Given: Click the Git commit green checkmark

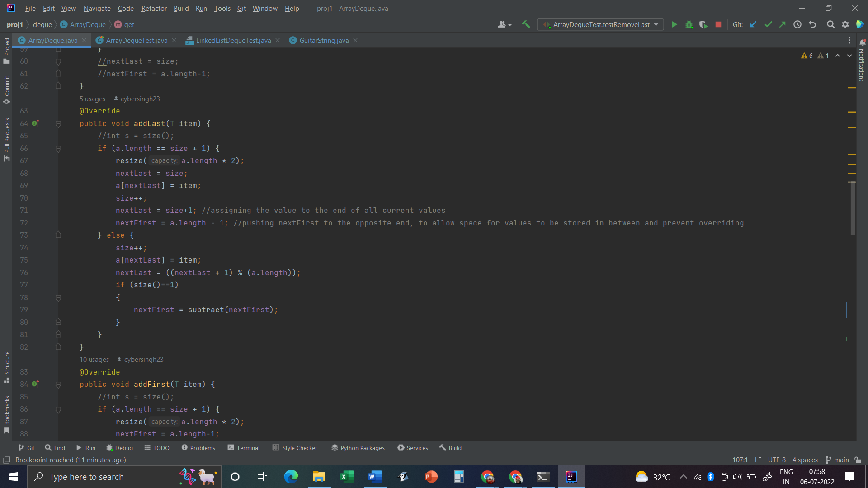Looking at the screenshot, I should click(768, 25).
